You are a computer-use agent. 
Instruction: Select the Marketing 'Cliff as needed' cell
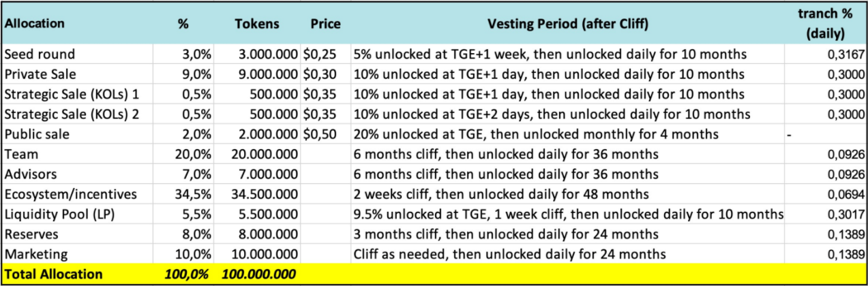click(509, 254)
